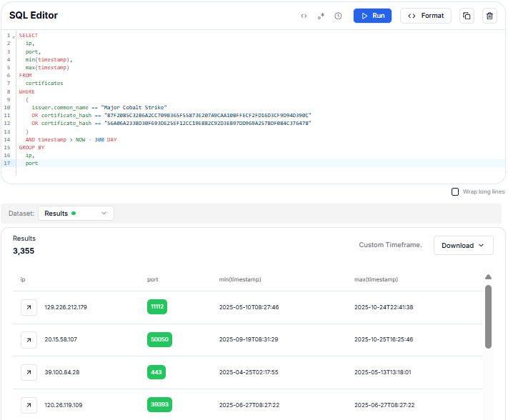Collapse the SELECT block fold arrow
The image size is (508, 420).
pos(14,37)
